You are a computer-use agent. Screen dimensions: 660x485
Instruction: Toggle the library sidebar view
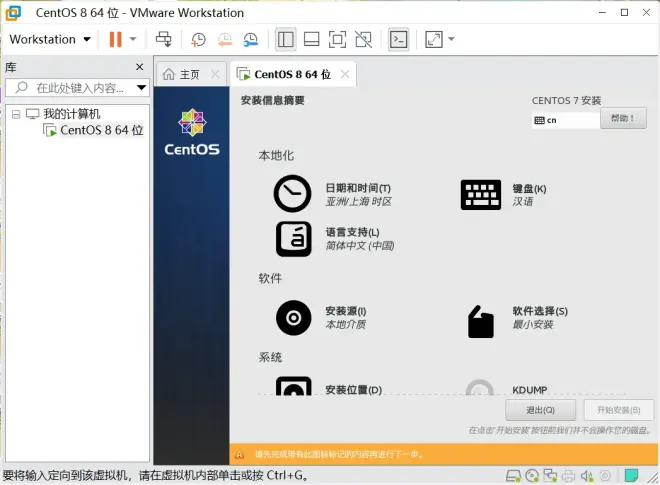coord(285,40)
